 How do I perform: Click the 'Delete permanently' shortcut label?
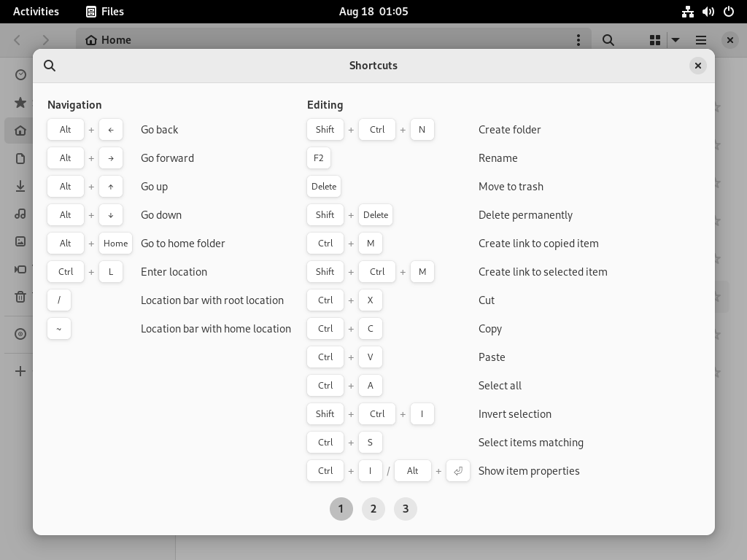[525, 215]
